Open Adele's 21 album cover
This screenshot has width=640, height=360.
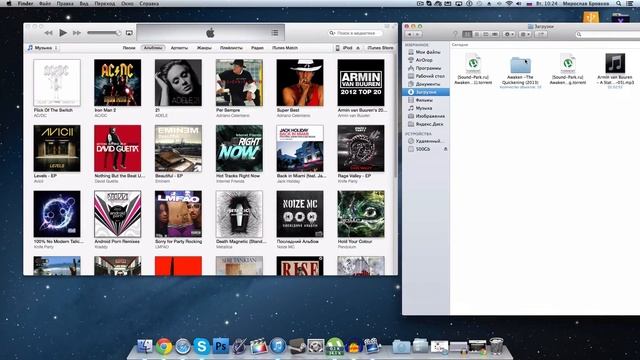point(178,82)
